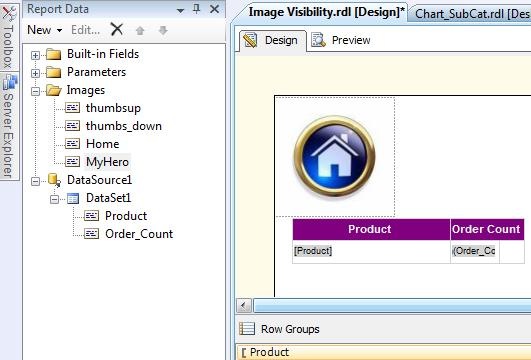Click the MyHero item icon
Screen dimensions: 531x360
72,162
